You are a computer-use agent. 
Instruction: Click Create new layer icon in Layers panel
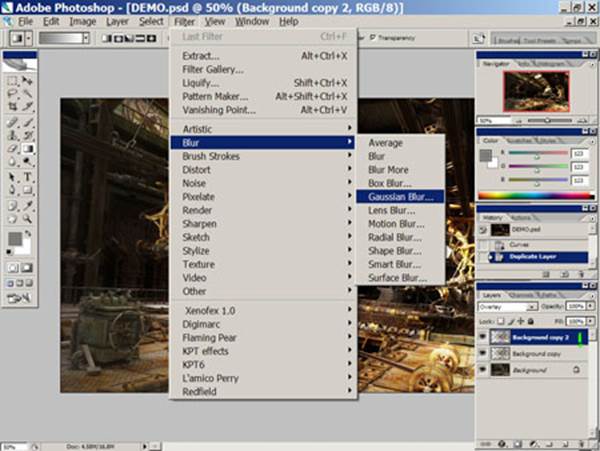pos(565,444)
